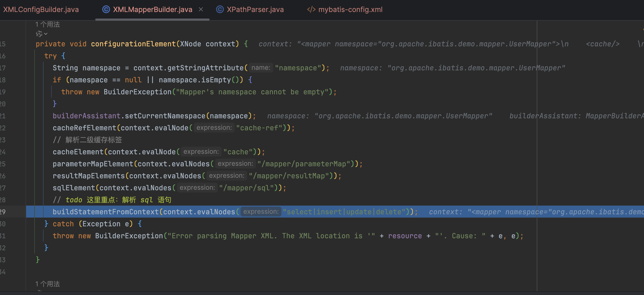Click the parameterMapElement method call

pos(93,164)
